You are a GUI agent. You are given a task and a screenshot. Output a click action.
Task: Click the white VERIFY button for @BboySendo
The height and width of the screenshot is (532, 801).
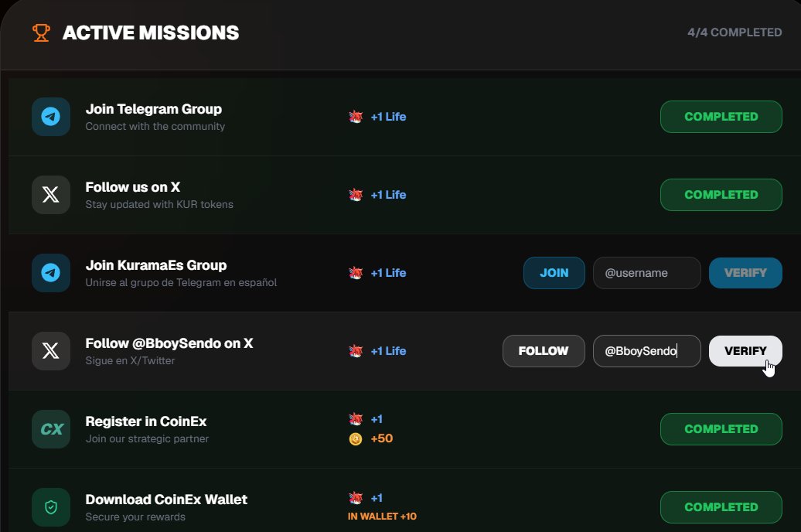coord(745,351)
